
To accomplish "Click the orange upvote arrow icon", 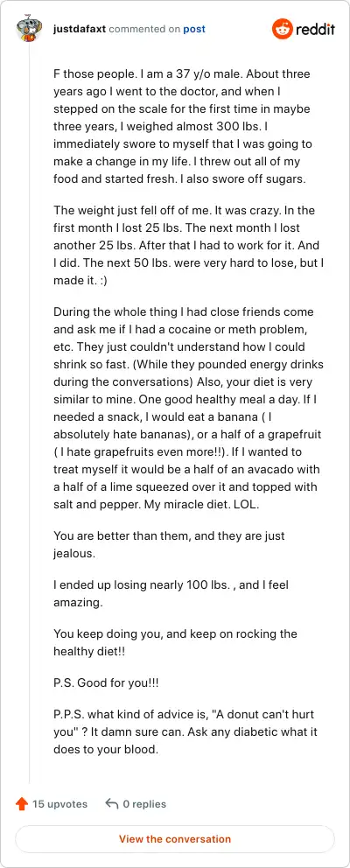I will click(22, 804).
